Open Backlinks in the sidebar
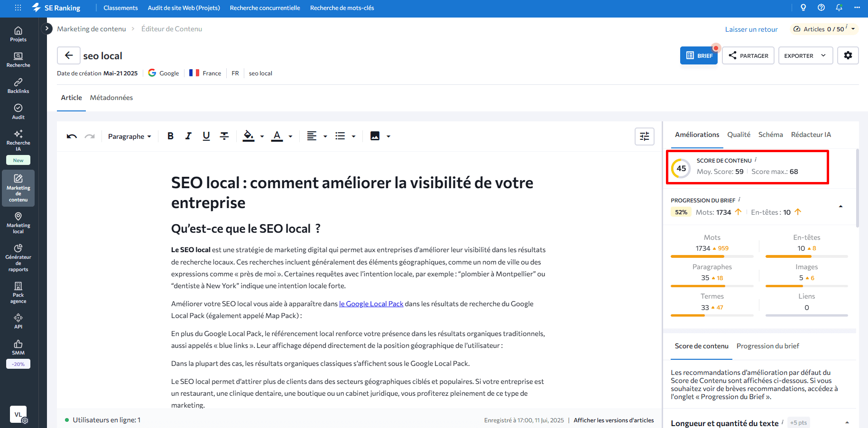 tap(18, 86)
